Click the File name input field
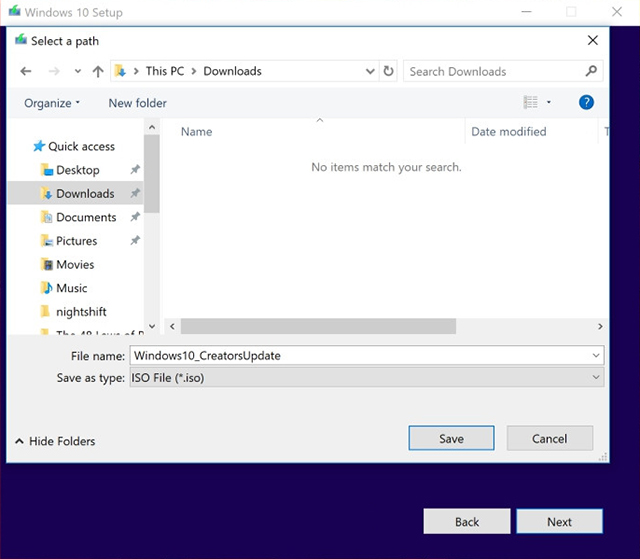This screenshot has height=559, width=640. [x=360, y=355]
